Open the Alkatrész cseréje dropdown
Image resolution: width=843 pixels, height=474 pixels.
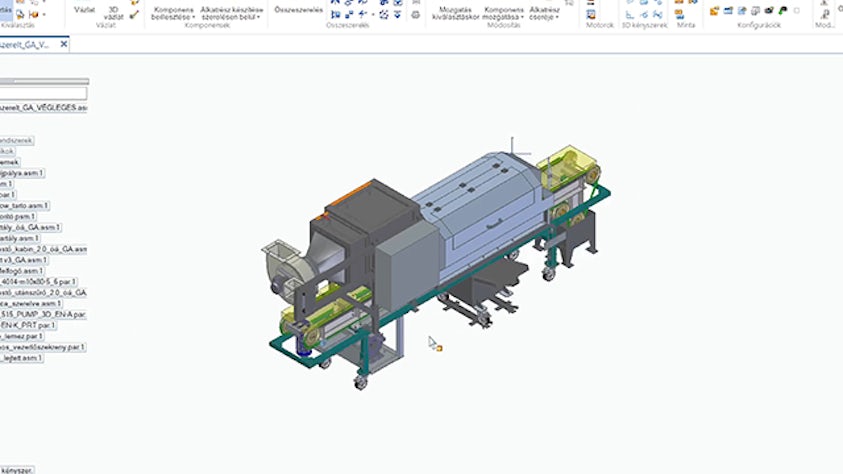pyautogui.click(x=544, y=13)
